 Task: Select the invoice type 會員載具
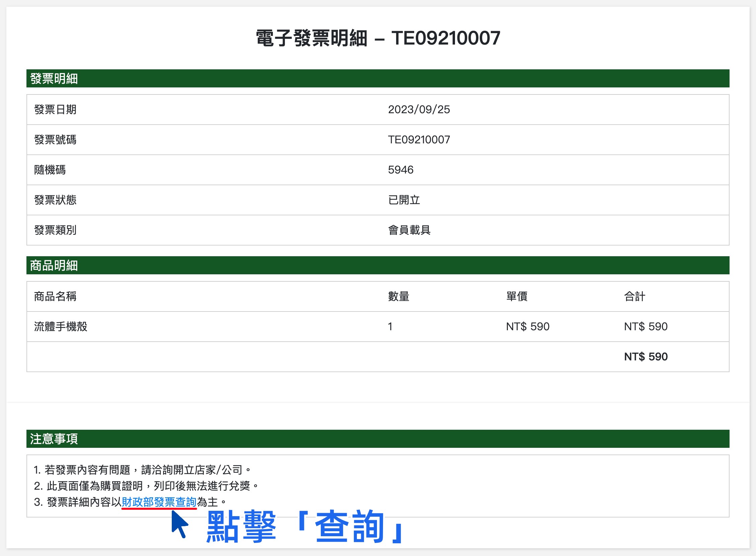point(409,230)
